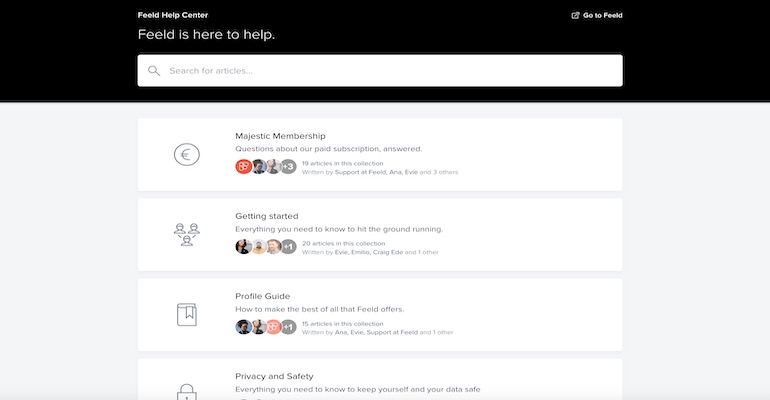Image resolution: width=770 pixels, height=400 pixels.
Task: Open the Privacy and Safety collection
Action: point(380,379)
